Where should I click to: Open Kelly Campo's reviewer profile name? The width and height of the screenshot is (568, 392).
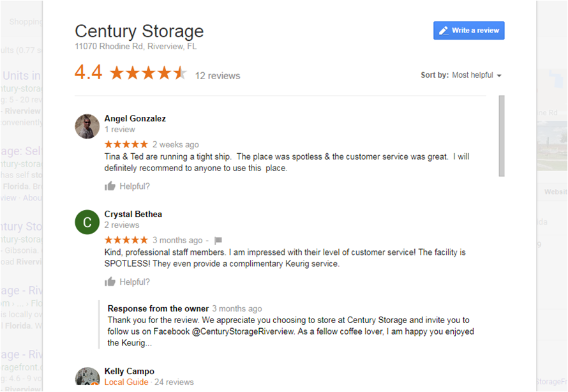[x=129, y=372]
